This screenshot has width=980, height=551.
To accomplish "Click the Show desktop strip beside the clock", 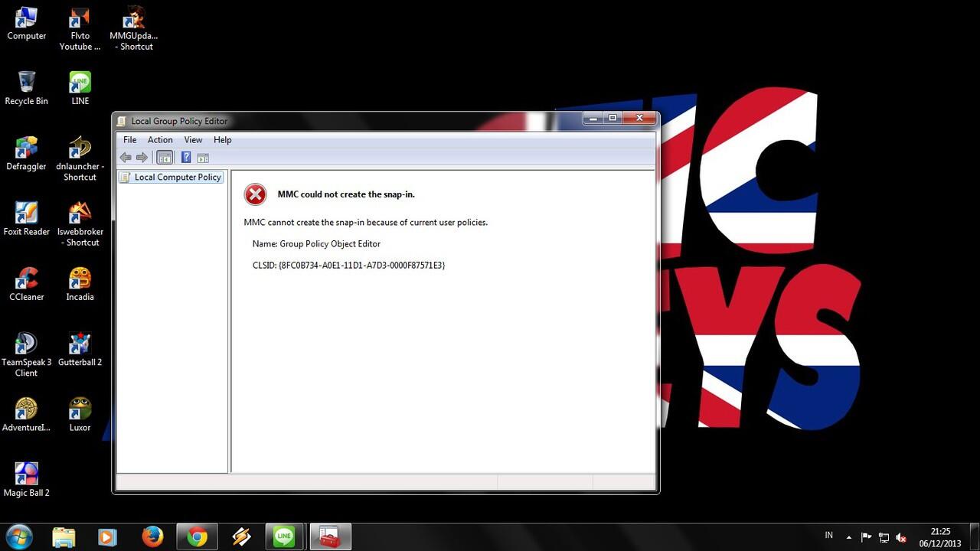I will point(974,537).
